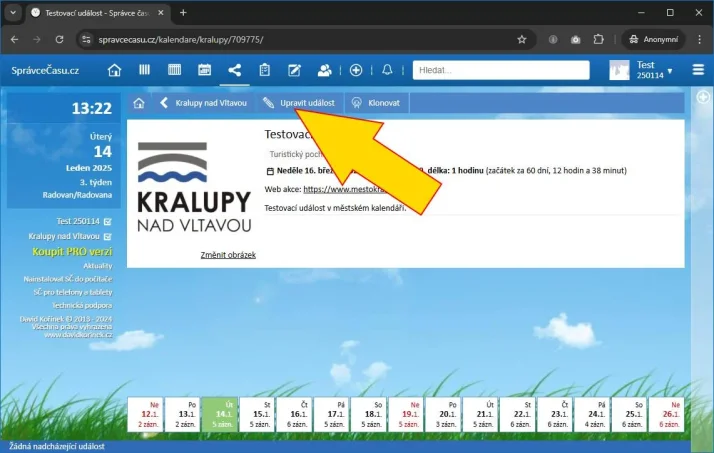Click the notes edit icon in toolbar
The width and height of the screenshot is (714, 453).
coord(294,70)
